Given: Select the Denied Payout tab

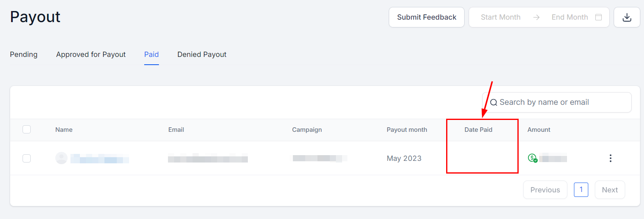Looking at the screenshot, I should (x=202, y=54).
